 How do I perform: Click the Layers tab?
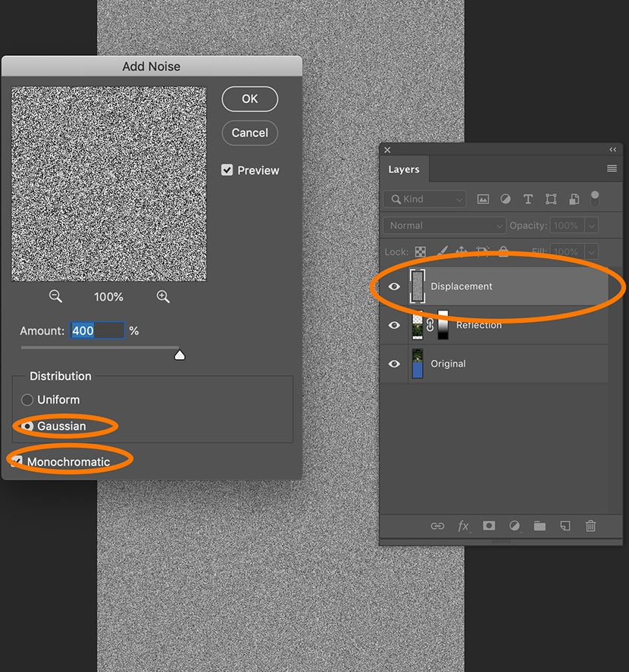(x=403, y=170)
